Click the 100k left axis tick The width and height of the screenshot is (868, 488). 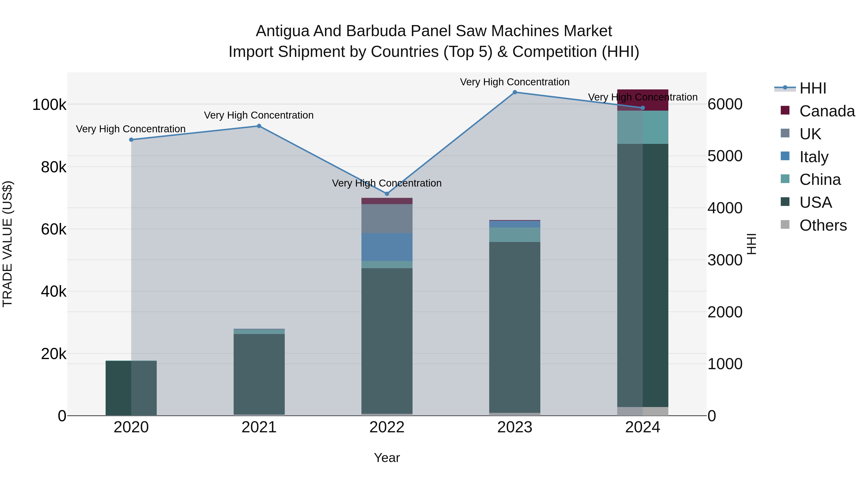(x=49, y=105)
